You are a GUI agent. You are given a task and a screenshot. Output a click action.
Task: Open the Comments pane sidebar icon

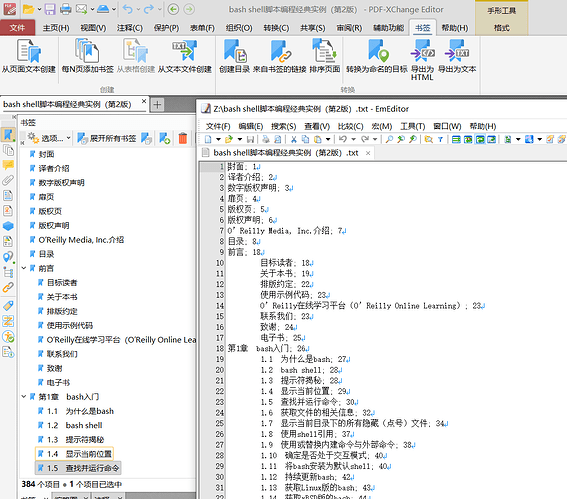point(8,165)
